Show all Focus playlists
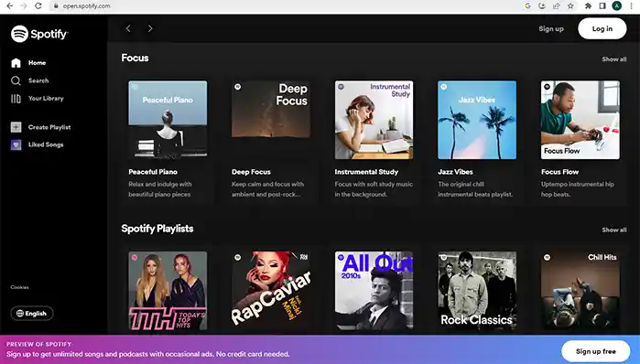Image resolution: width=640 pixels, height=364 pixels. point(613,59)
